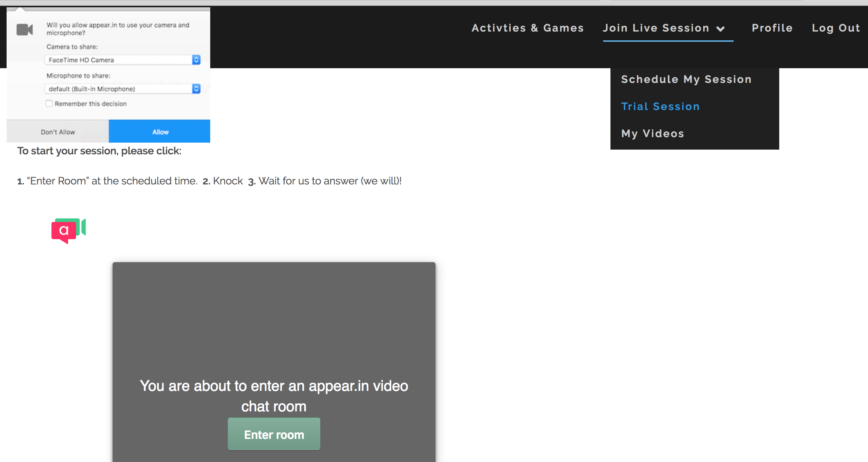Select Trial Session menu entry
The image size is (868, 462).
660,106
